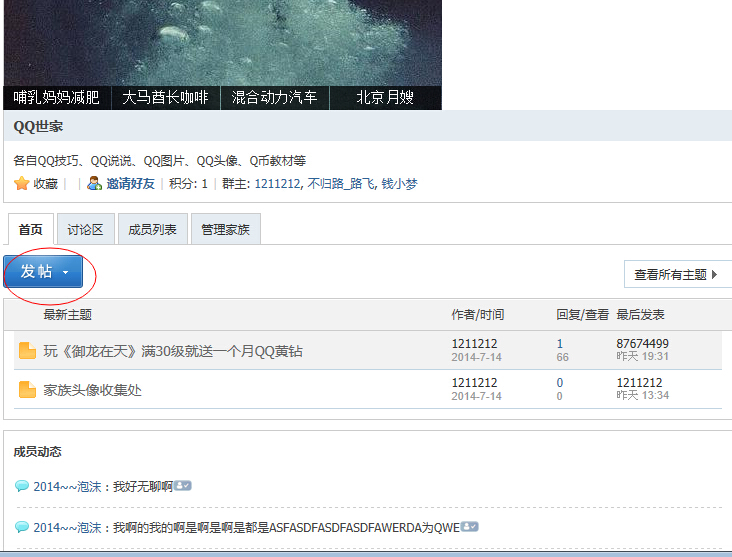This screenshot has width=732, height=557.
Task: Open group owner 不归路_路飞 profile
Action: pyautogui.click(x=341, y=184)
